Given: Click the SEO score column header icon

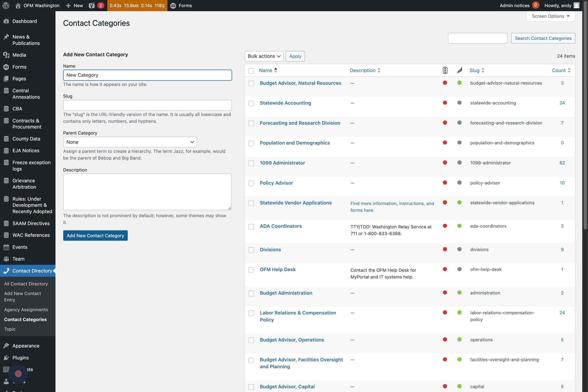Looking at the screenshot, I should (x=445, y=70).
